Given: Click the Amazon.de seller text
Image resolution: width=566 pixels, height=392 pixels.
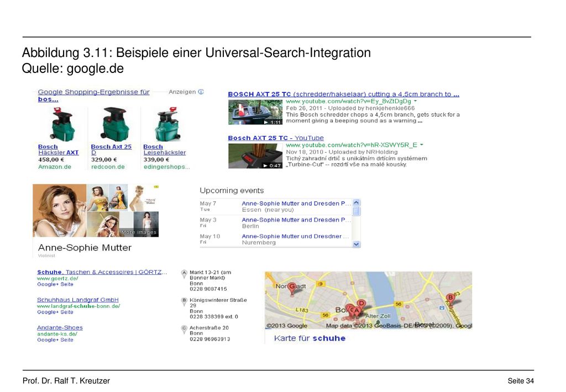Looking at the screenshot, I should point(55,167).
